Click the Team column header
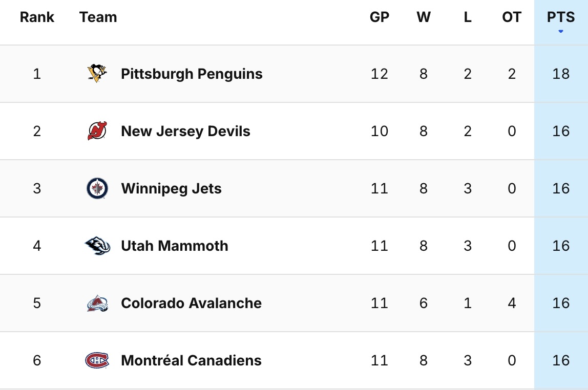This screenshot has width=588, height=390. (x=98, y=17)
